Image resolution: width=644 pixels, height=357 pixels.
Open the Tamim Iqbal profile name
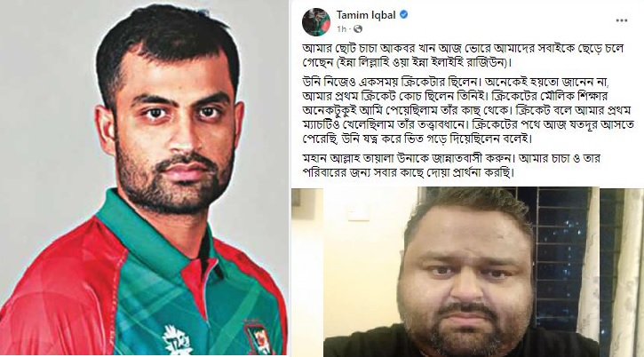pos(366,15)
